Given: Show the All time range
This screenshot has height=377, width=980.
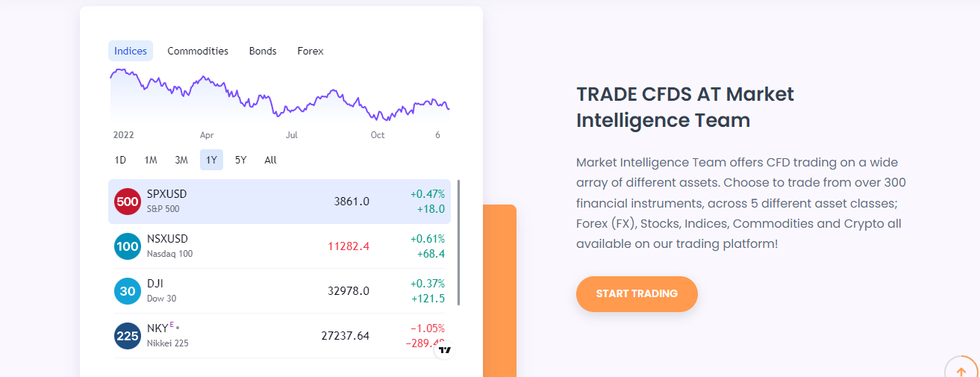Looking at the screenshot, I should (270, 160).
